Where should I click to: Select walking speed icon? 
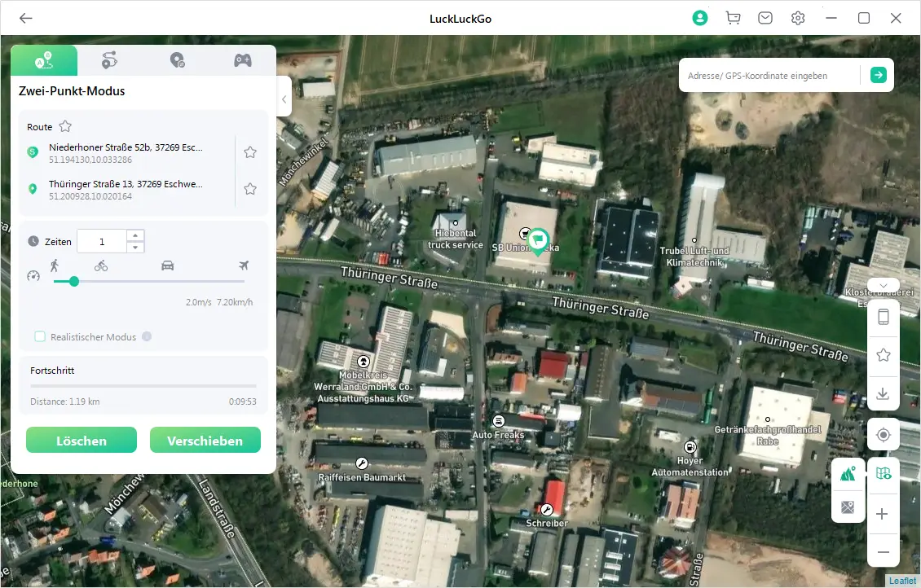(55, 265)
